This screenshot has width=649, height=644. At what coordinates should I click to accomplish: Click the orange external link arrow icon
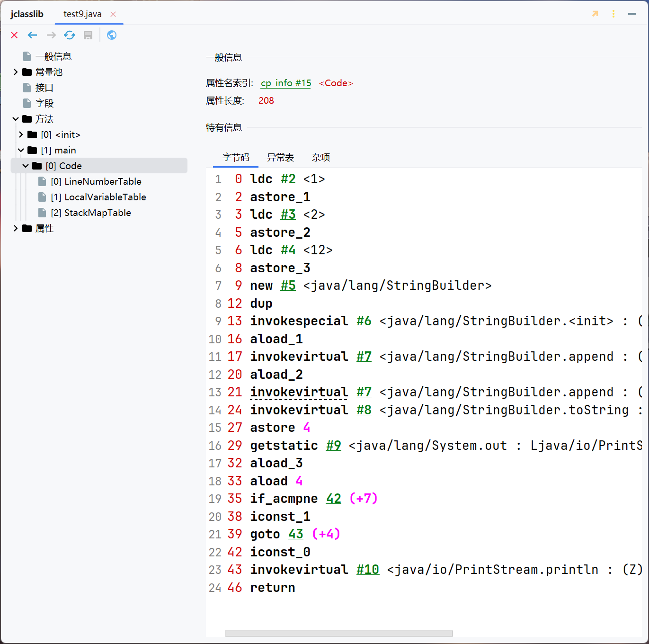pyautogui.click(x=595, y=14)
